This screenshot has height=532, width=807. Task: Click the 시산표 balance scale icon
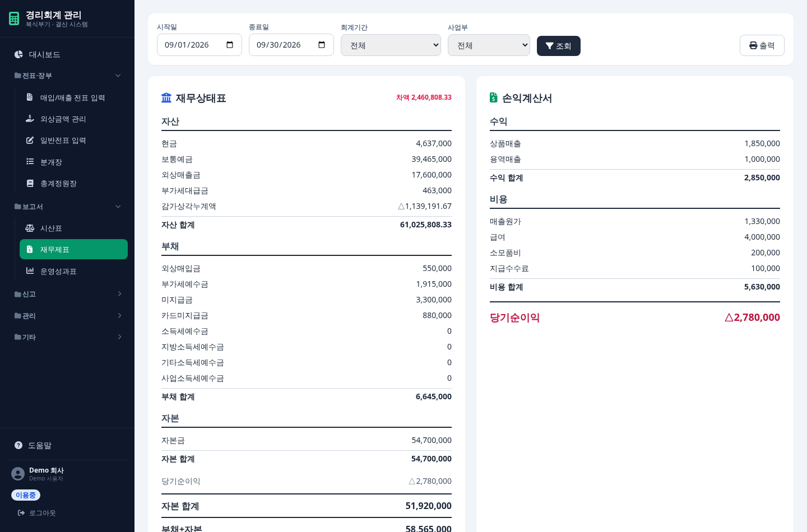point(30,228)
